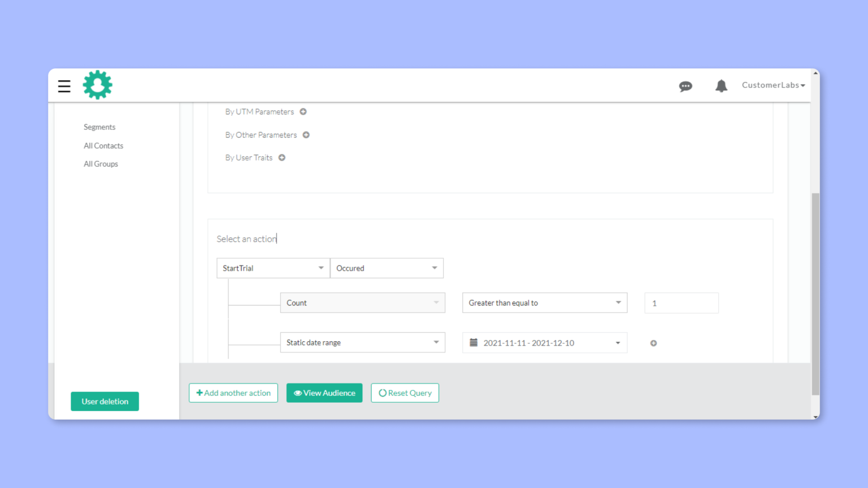This screenshot has height=488, width=868.
Task: Reset the query
Action: [x=405, y=393]
